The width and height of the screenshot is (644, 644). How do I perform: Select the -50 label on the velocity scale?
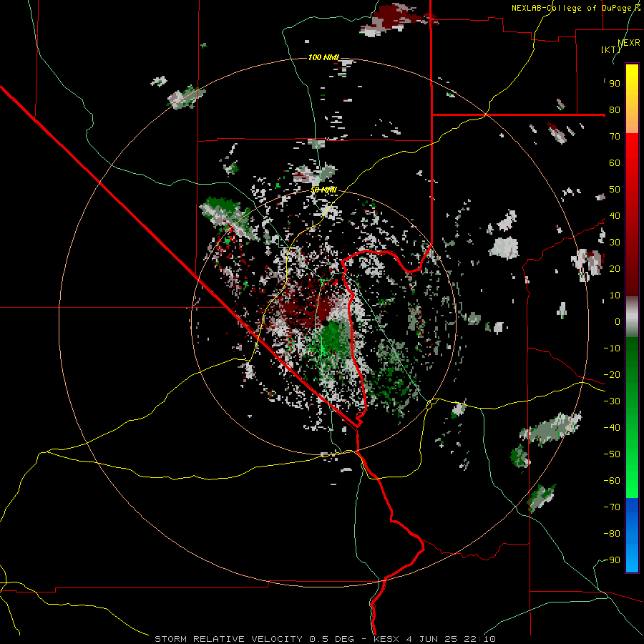[x=612, y=454]
